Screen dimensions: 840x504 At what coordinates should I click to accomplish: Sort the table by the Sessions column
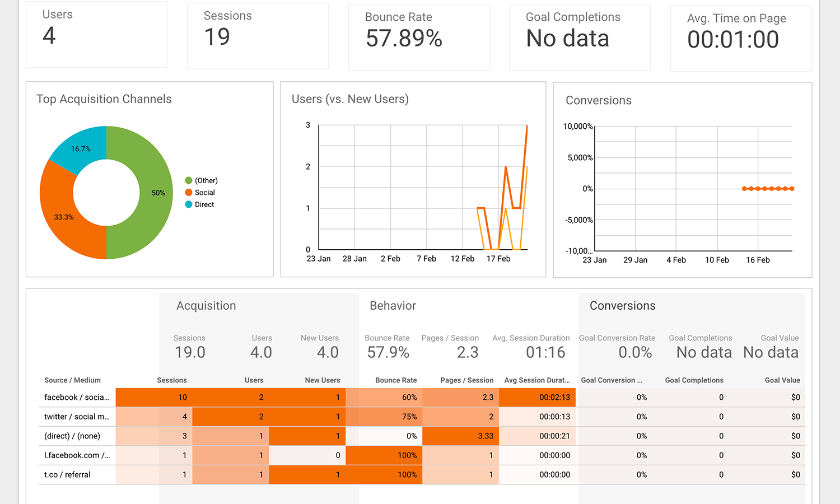pyautogui.click(x=171, y=380)
